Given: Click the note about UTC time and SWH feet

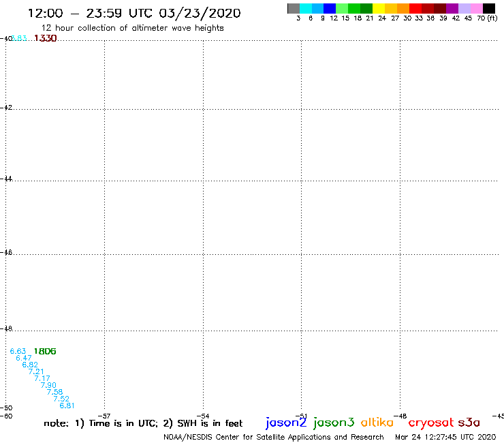Looking at the screenshot, I should point(143,423).
